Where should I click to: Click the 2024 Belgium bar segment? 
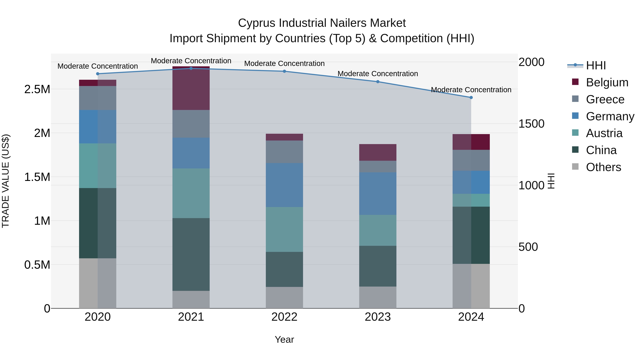pyautogui.click(x=471, y=142)
